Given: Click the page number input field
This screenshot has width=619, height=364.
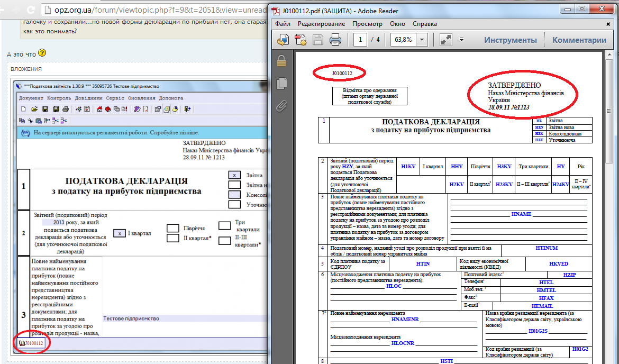Looking at the screenshot, I should 360,40.
